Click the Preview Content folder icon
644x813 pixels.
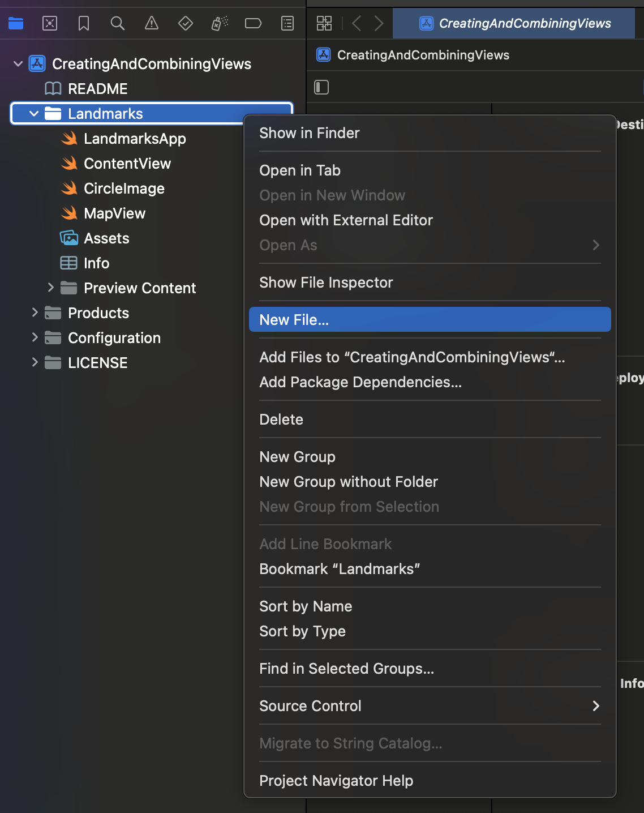(69, 288)
